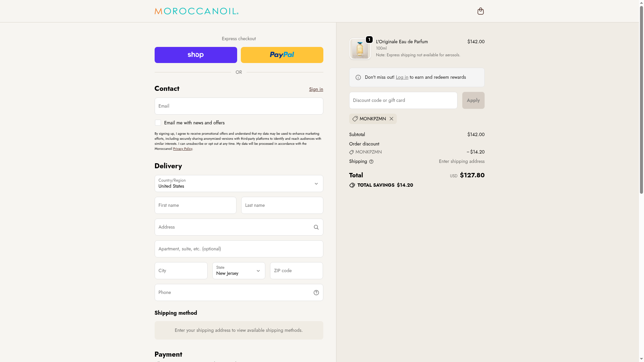This screenshot has height=362, width=644.
Task: Enable email me with news and offers
Action: pyautogui.click(x=158, y=123)
